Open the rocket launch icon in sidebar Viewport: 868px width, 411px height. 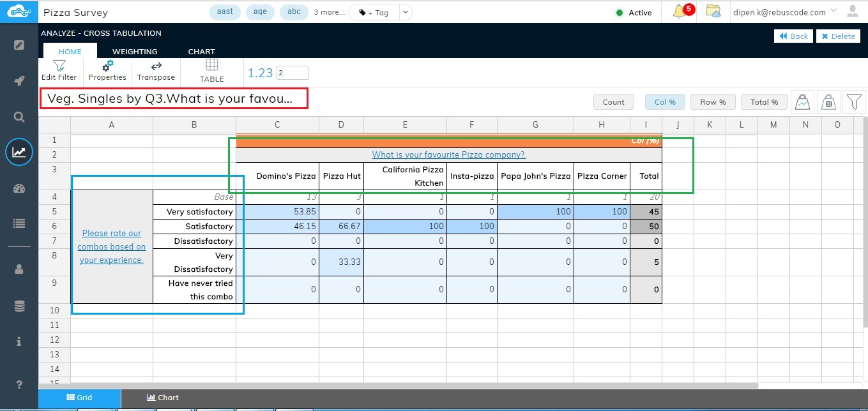click(x=19, y=81)
